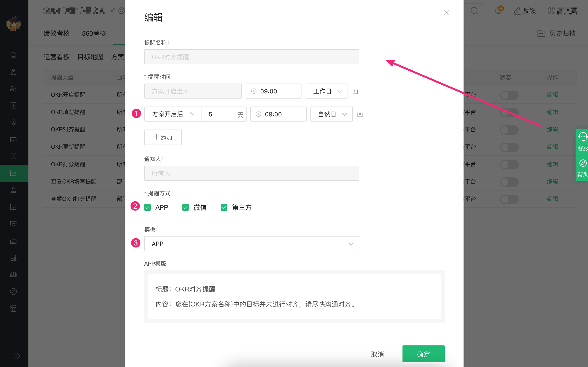The image size is (588, 367).
Task: Open the organization chart sidebar icon
Action: tap(14, 72)
